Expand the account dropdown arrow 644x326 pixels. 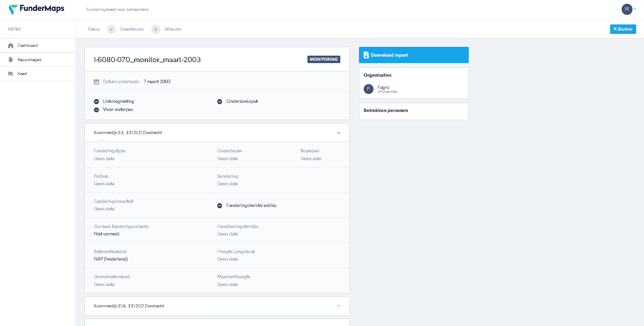[635, 9]
